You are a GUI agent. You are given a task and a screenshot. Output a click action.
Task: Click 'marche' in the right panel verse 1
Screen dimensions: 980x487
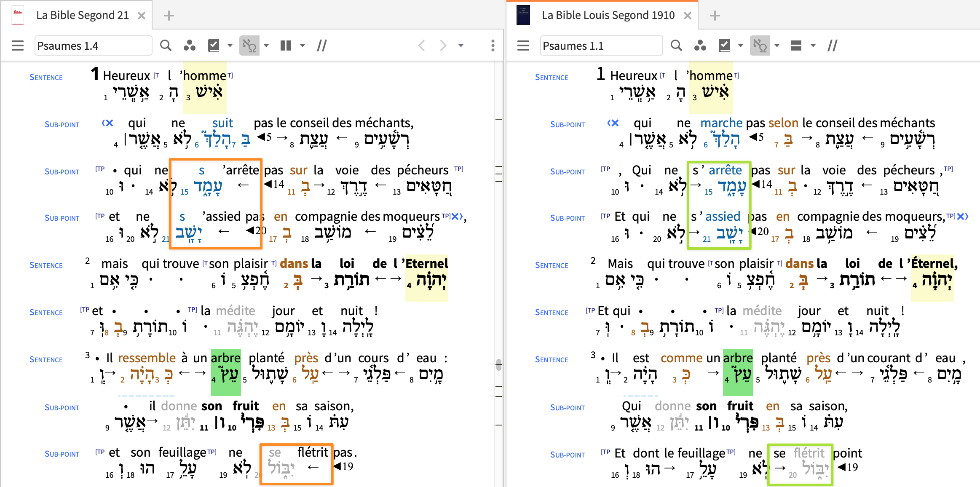[x=721, y=123]
